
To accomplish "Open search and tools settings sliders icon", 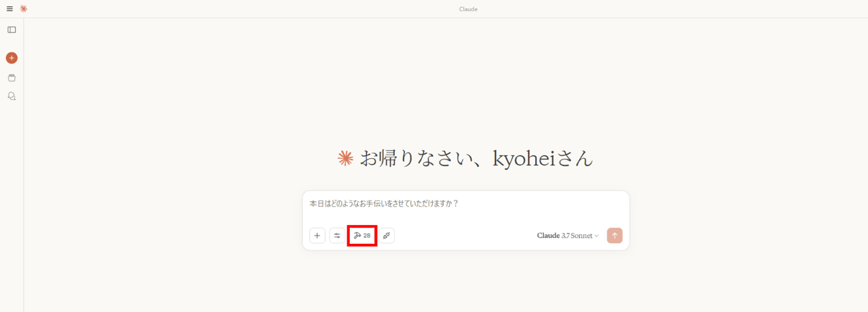I will pos(337,236).
